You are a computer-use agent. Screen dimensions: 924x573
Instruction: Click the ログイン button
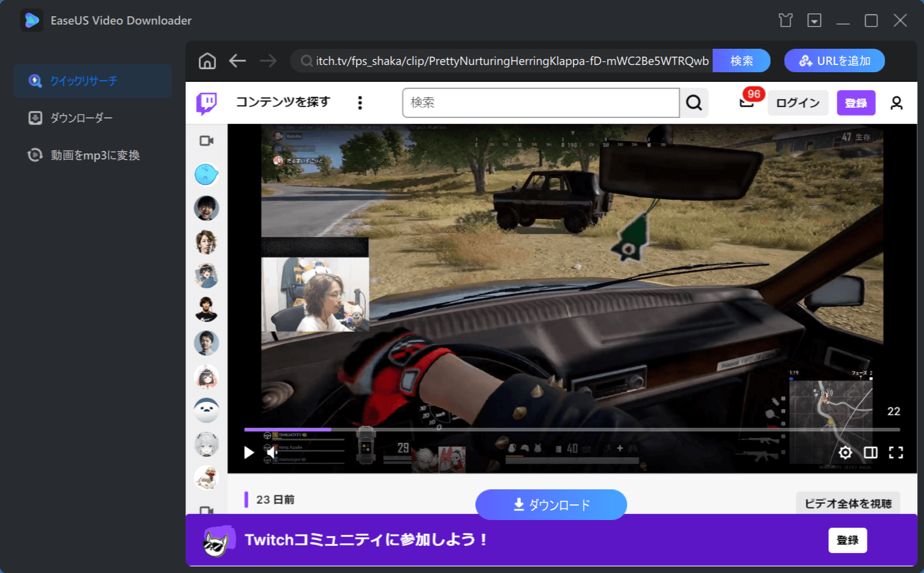(798, 103)
